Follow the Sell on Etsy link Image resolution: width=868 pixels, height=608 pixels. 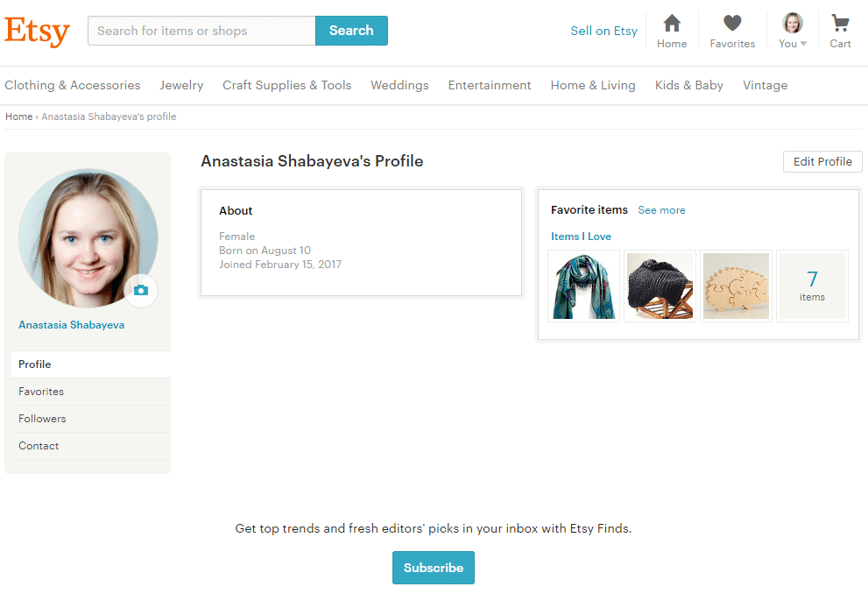(603, 31)
